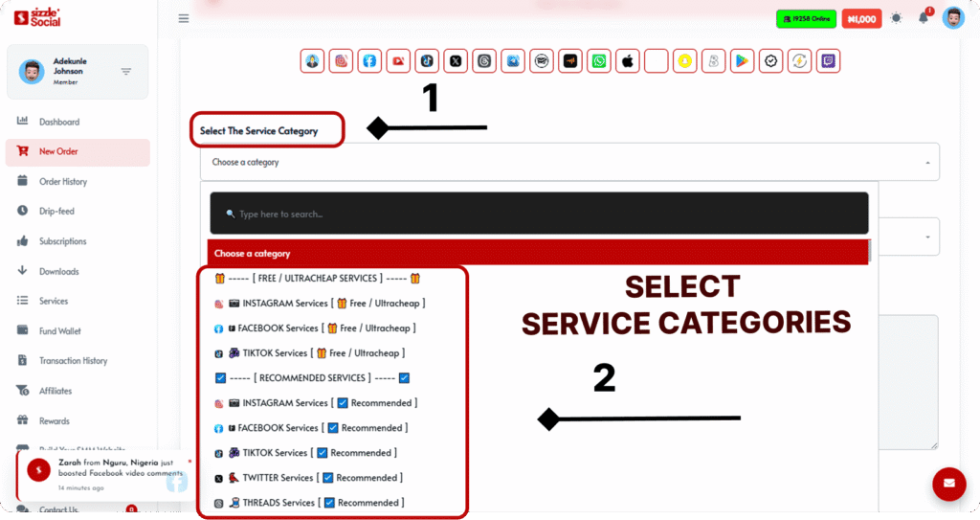This screenshot has height=520, width=980.
Task: Click the text area on the right
Action: coord(908,382)
